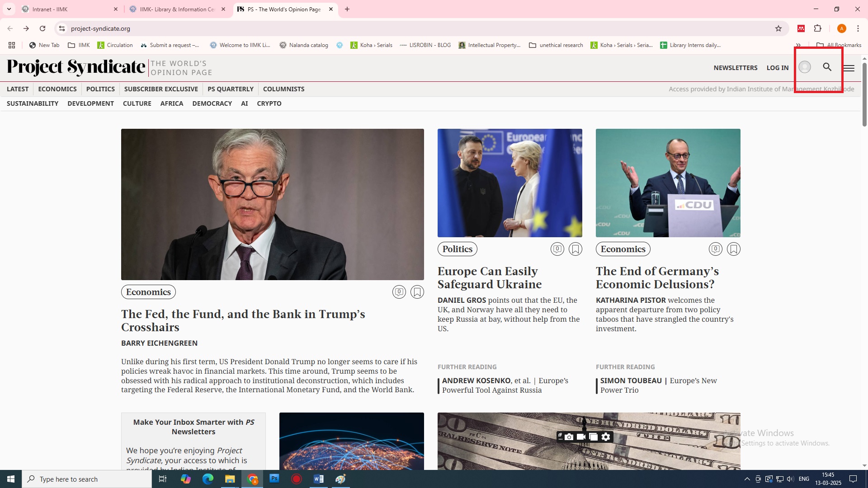
Task: Open Chrome tab search dropdown arrow
Action: coord(9,9)
